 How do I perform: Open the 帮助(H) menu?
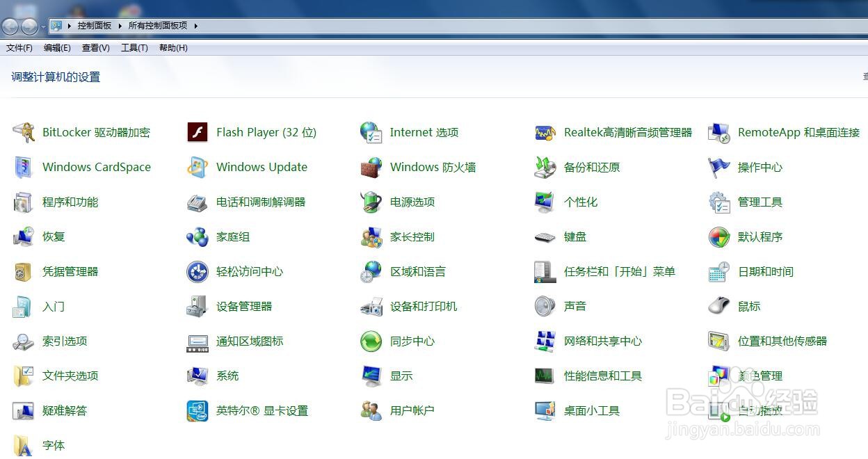click(173, 48)
